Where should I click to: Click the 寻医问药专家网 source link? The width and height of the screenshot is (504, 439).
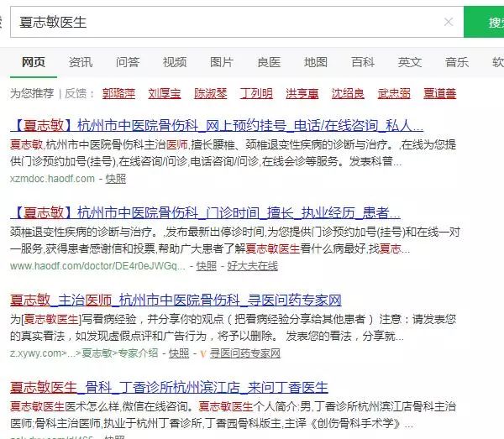(245, 353)
